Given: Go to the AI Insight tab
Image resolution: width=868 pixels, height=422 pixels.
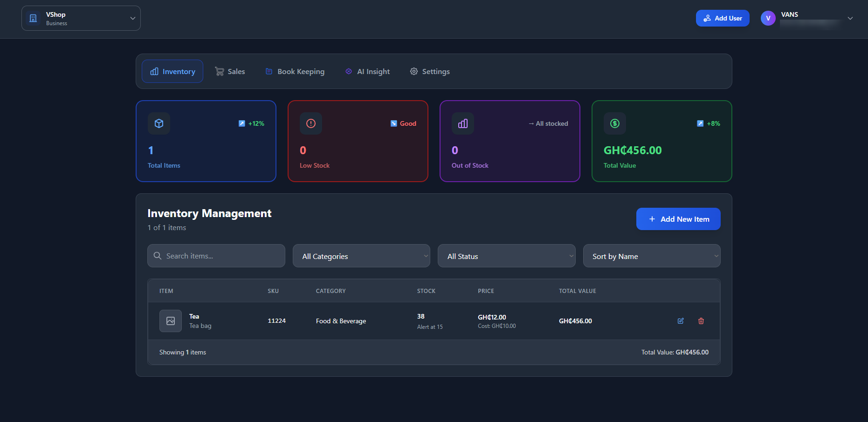Looking at the screenshot, I should pos(367,72).
